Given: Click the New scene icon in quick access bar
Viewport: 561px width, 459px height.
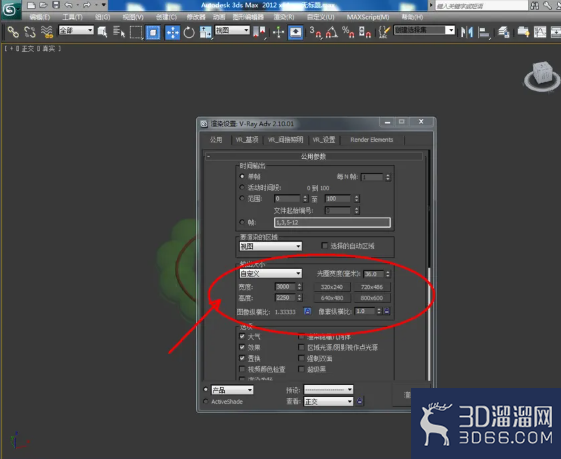Looking at the screenshot, I should (31, 5).
